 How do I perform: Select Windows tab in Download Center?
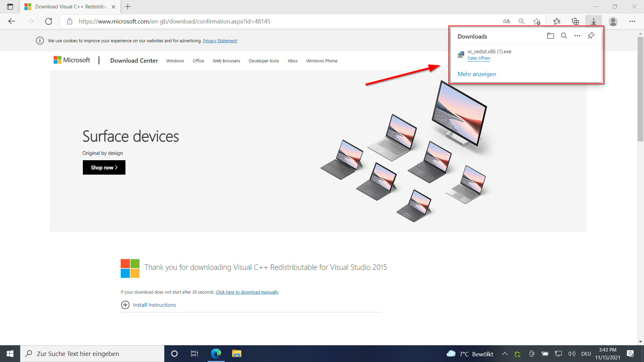(x=175, y=61)
